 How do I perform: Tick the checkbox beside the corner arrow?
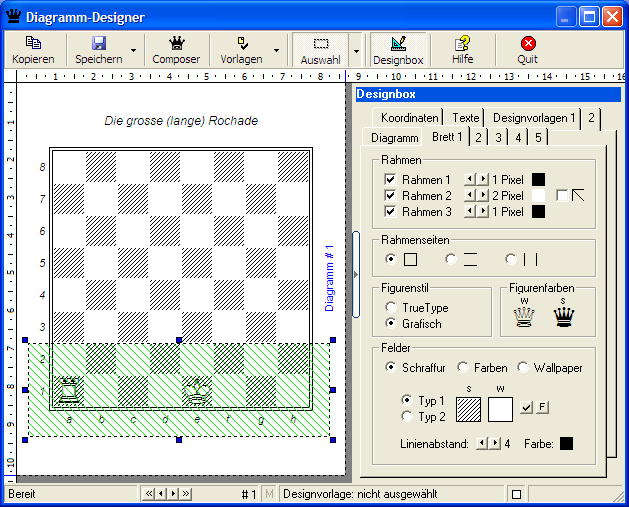pyautogui.click(x=562, y=195)
